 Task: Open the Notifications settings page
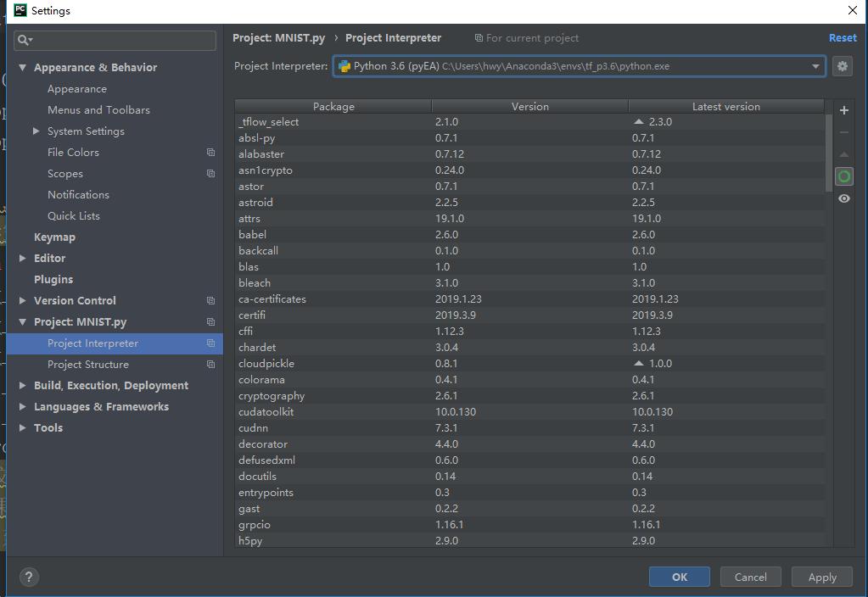78,195
